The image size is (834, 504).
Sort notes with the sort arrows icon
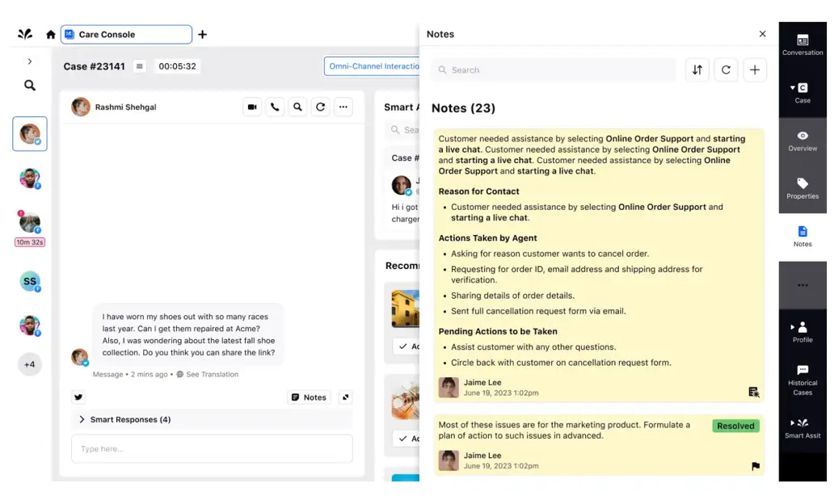click(x=697, y=70)
